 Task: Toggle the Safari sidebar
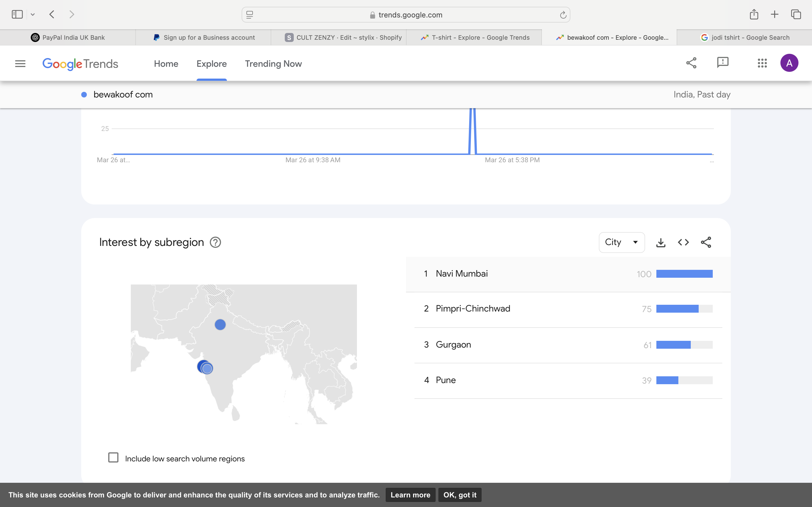[17, 14]
